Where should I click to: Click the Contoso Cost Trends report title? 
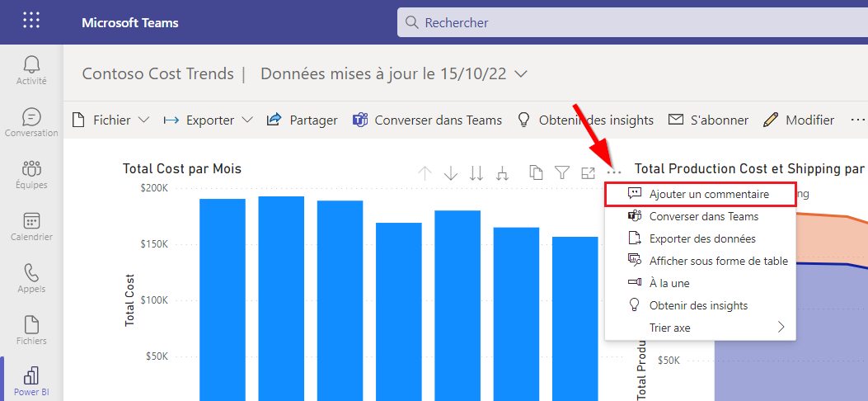pyautogui.click(x=157, y=74)
